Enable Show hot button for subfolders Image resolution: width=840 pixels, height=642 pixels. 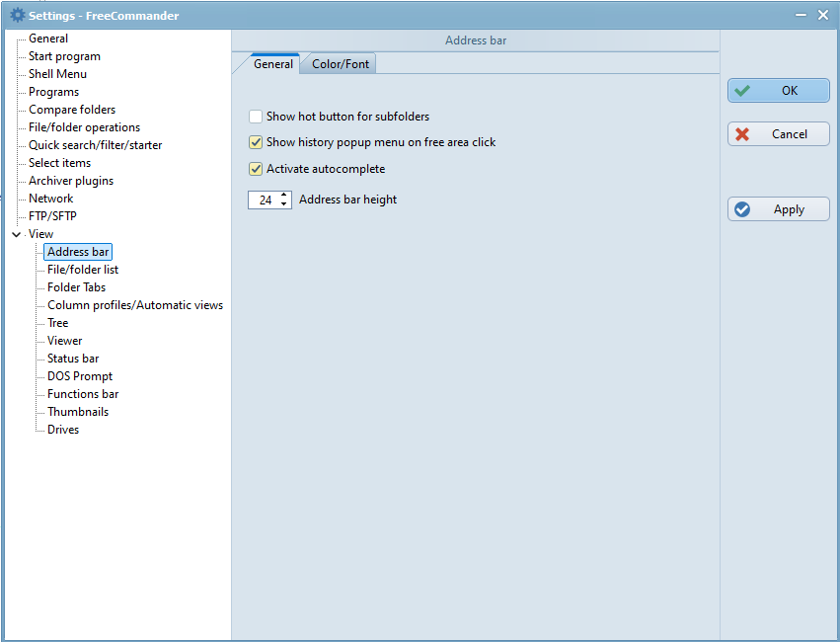click(x=256, y=117)
